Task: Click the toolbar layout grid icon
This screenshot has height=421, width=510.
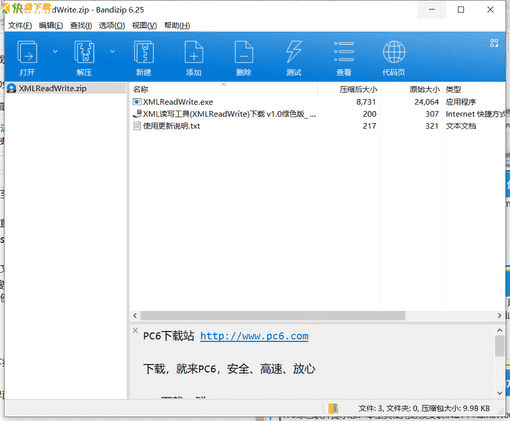Action: click(x=494, y=43)
